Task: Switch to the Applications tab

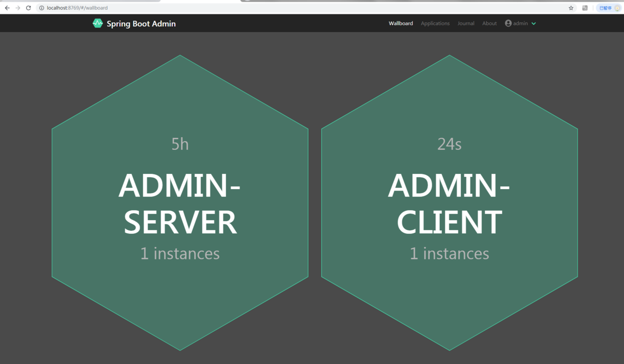Action: [435, 24]
